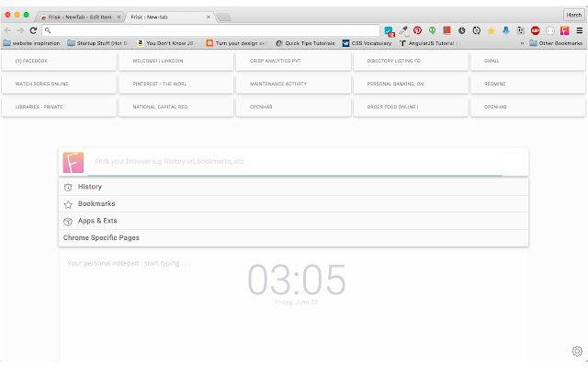Close the Edit Item tab
Image resolution: width=588 pixels, height=368 pixels.
119,17
